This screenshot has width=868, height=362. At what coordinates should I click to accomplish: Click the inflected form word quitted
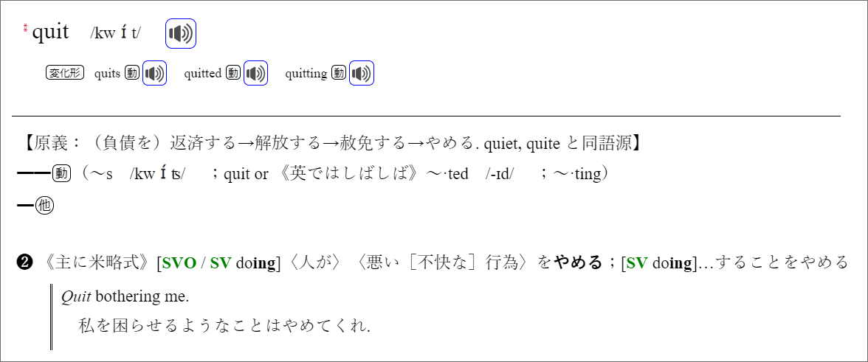[202, 74]
